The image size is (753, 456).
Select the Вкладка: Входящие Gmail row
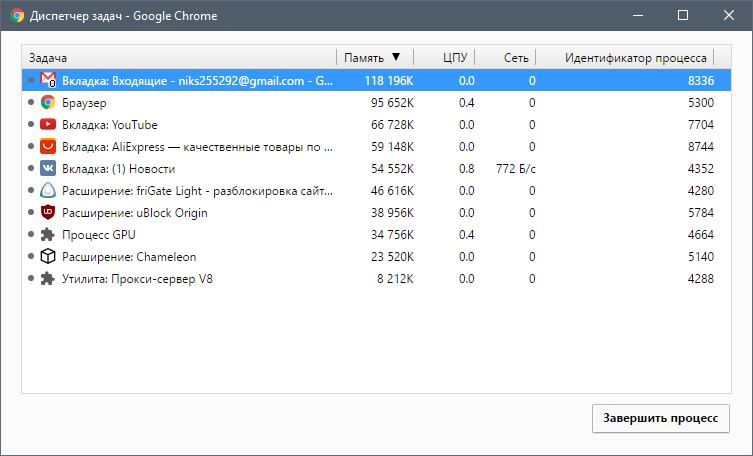click(376, 80)
